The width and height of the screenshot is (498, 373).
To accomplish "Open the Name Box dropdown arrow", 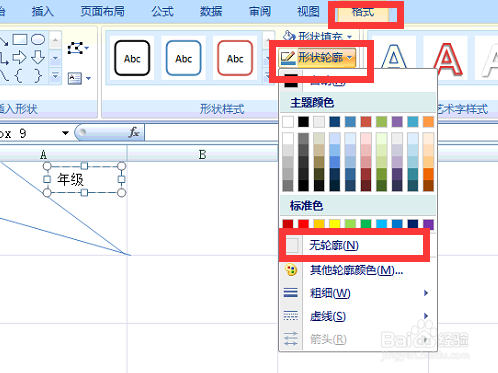I will tap(65, 133).
